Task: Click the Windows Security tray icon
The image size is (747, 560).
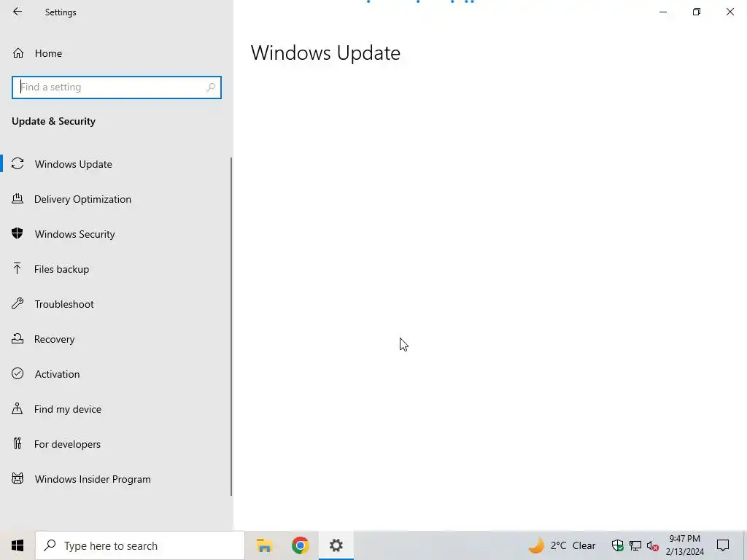Action: pyautogui.click(x=617, y=545)
